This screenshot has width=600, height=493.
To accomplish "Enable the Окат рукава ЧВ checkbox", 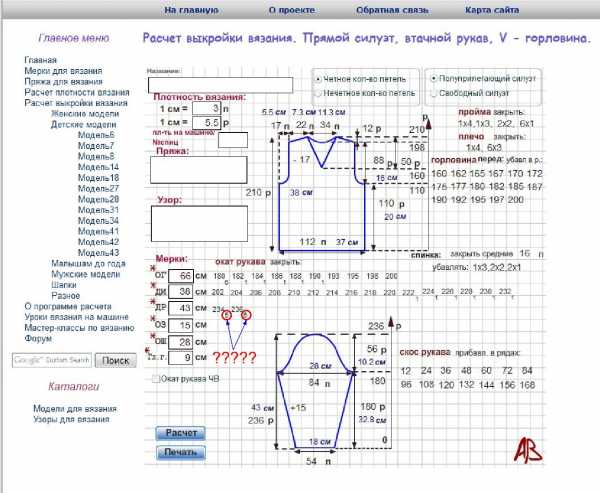I will pyautogui.click(x=154, y=379).
